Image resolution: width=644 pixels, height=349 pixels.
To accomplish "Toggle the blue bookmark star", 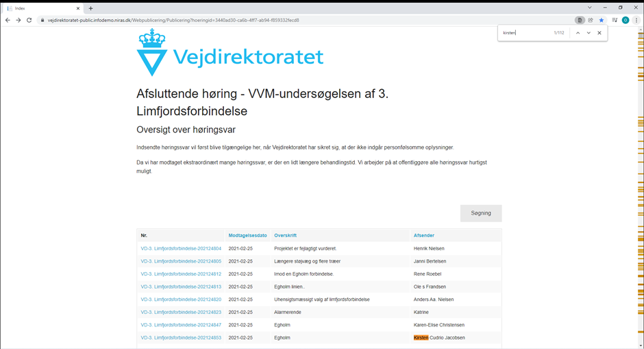I will coord(602,20).
